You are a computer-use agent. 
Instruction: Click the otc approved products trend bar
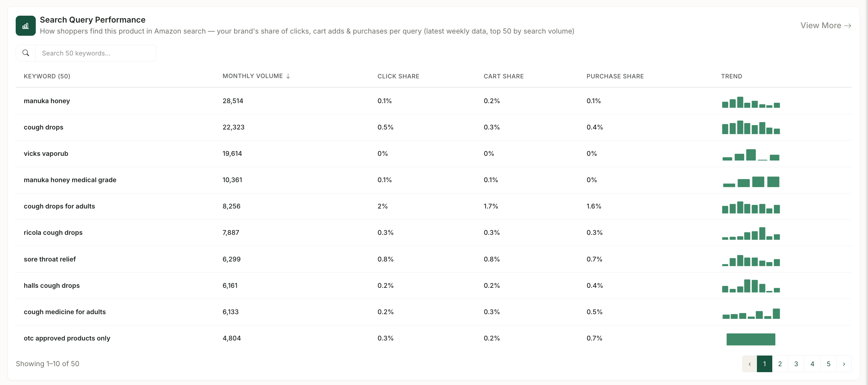pyautogui.click(x=751, y=339)
